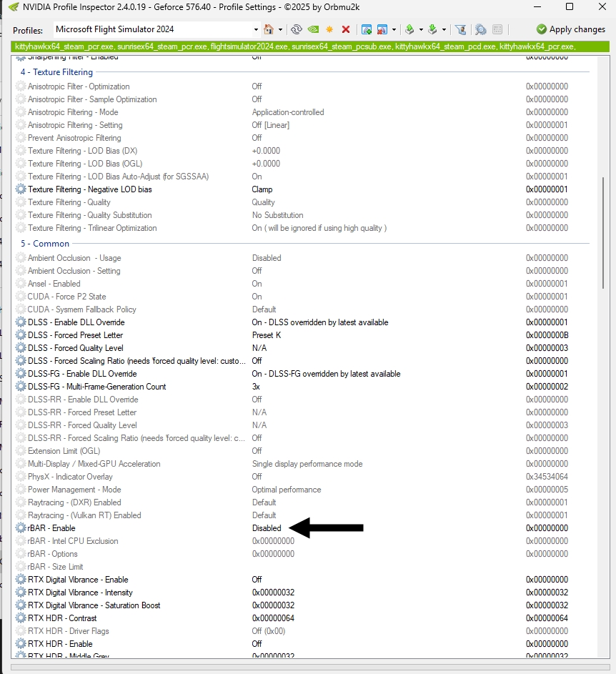
Task: Select 'rBAR - Size Limit' setting name
Action: click(55, 567)
